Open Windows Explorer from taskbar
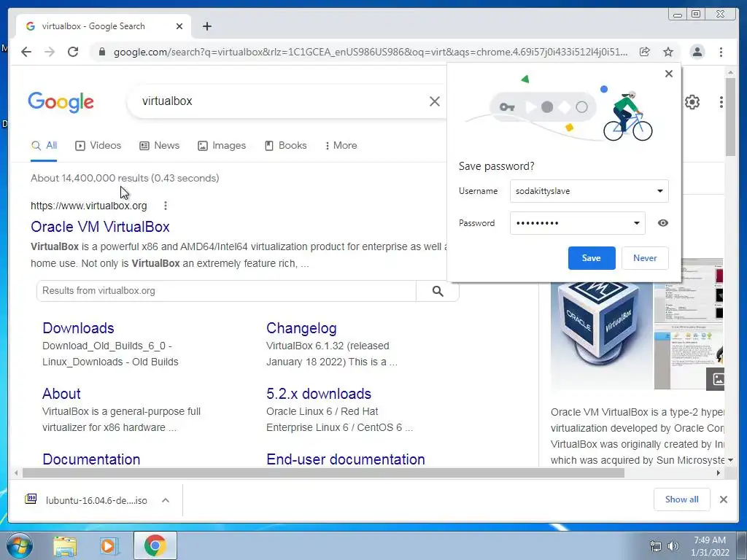The width and height of the screenshot is (747, 560). (65, 545)
